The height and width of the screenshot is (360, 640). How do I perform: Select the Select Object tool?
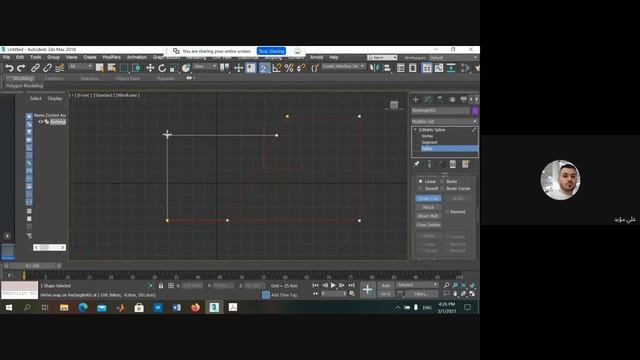click(x=99, y=68)
